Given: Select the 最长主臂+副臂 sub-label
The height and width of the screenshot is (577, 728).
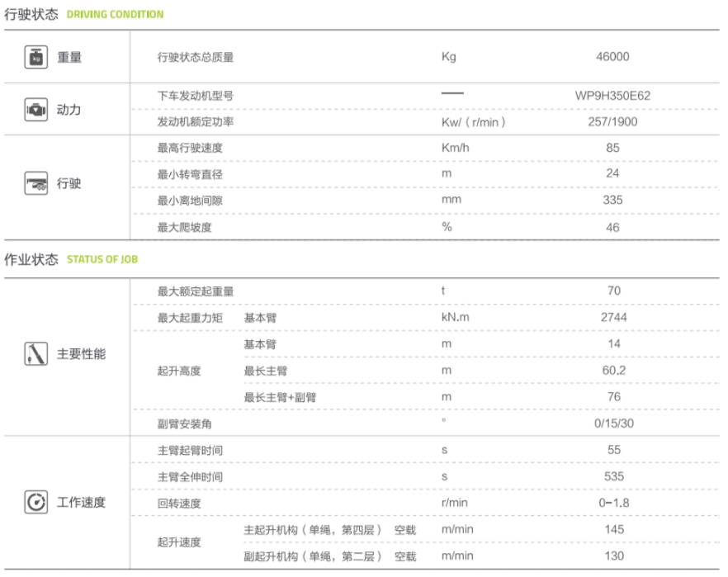Looking at the screenshot, I should pyautogui.click(x=280, y=397).
